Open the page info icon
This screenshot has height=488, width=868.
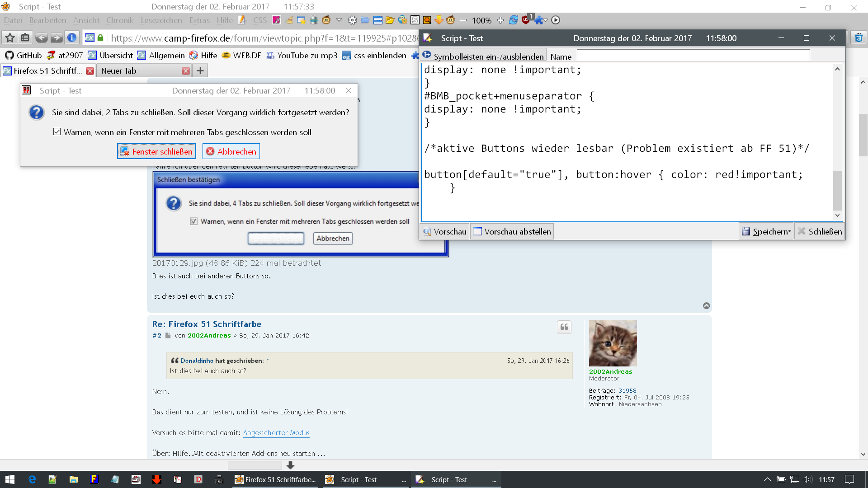click(x=71, y=38)
